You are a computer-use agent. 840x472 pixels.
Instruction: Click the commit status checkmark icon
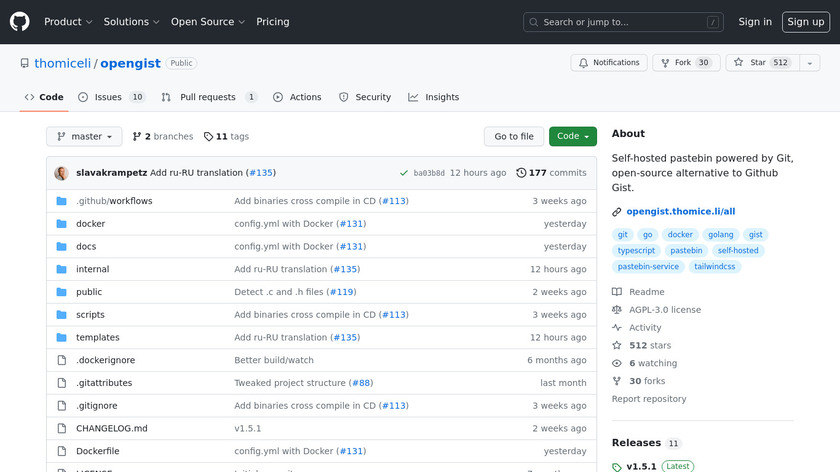[x=403, y=173]
